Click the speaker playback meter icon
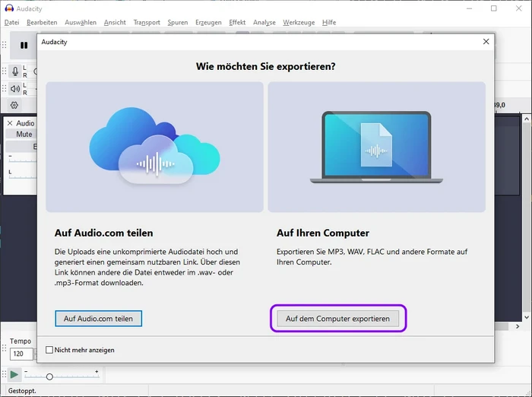This screenshot has height=397, width=532. pos(15,89)
